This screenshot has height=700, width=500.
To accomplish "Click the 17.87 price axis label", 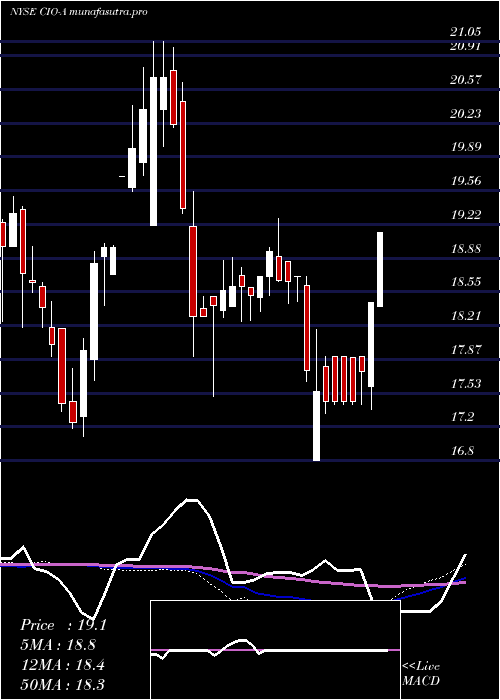I will (466, 350).
